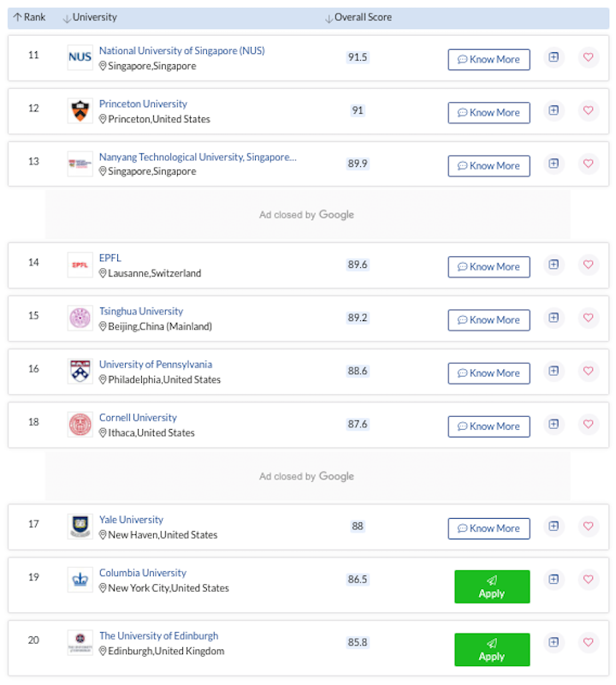Click the heart icon for Edinburgh
The height and width of the screenshot is (685, 616).
tap(588, 642)
